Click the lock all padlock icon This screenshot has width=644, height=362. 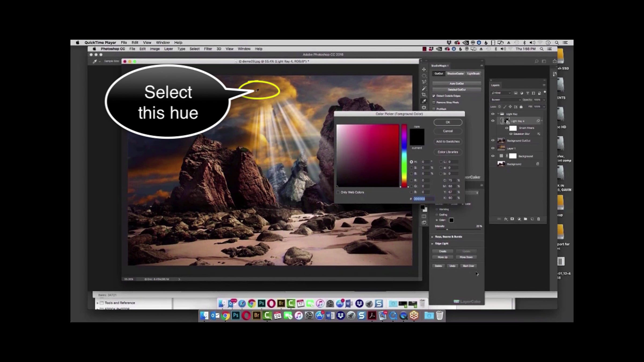(521, 107)
